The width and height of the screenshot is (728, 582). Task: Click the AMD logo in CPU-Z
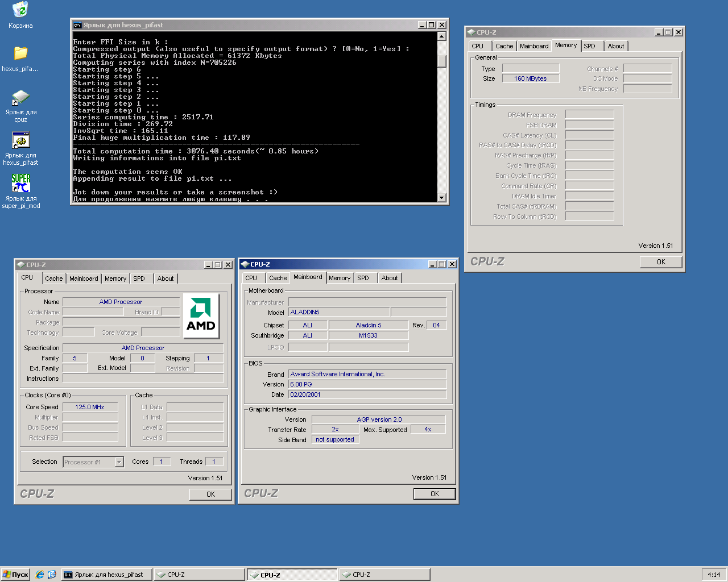(x=201, y=315)
